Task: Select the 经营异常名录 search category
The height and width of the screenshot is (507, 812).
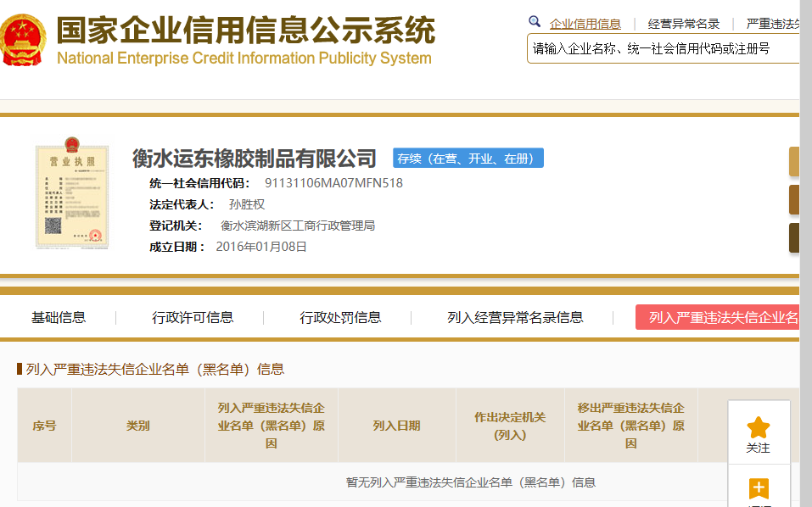Action: (684, 24)
